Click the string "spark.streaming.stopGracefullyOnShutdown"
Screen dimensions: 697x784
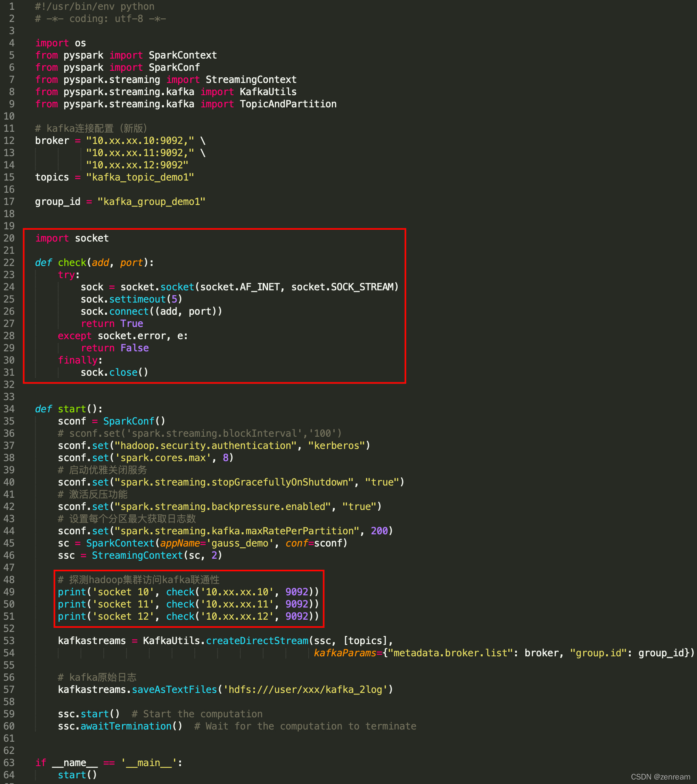coord(234,482)
